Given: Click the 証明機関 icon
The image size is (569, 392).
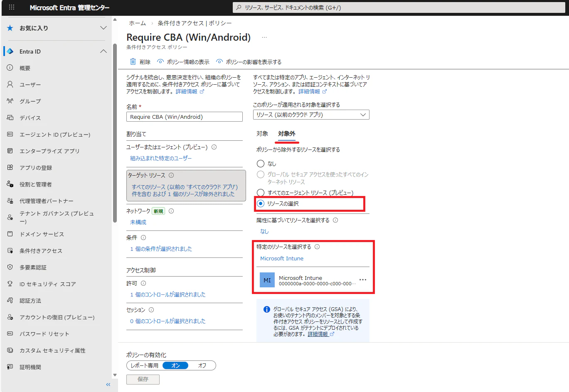Looking at the screenshot, I should click(10, 367).
